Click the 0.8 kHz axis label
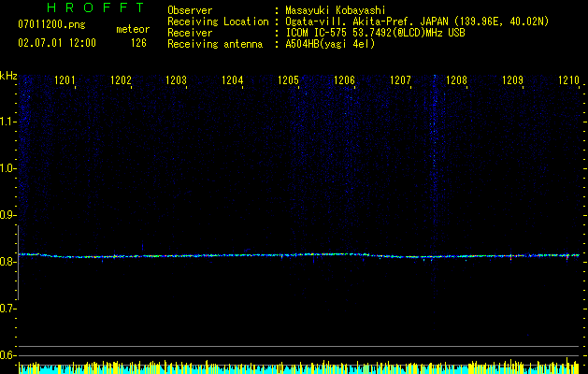This screenshot has width=588, height=374. point(7,262)
